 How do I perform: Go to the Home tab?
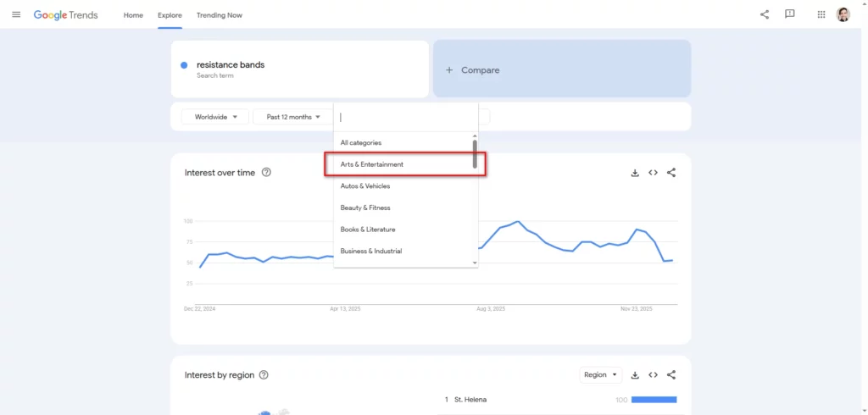133,15
